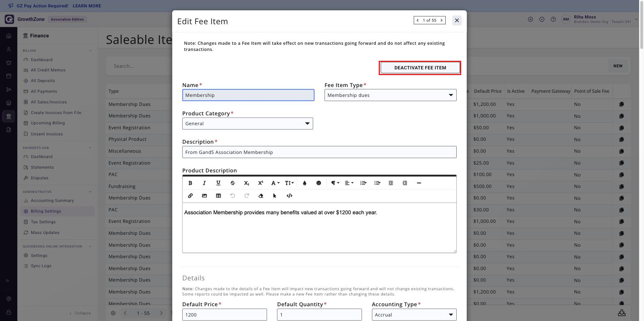Collapse the Billing section in sidebar

coord(90,51)
